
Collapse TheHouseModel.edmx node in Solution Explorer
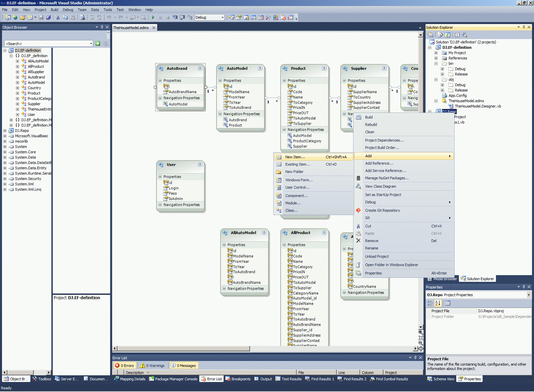coord(436,101)
